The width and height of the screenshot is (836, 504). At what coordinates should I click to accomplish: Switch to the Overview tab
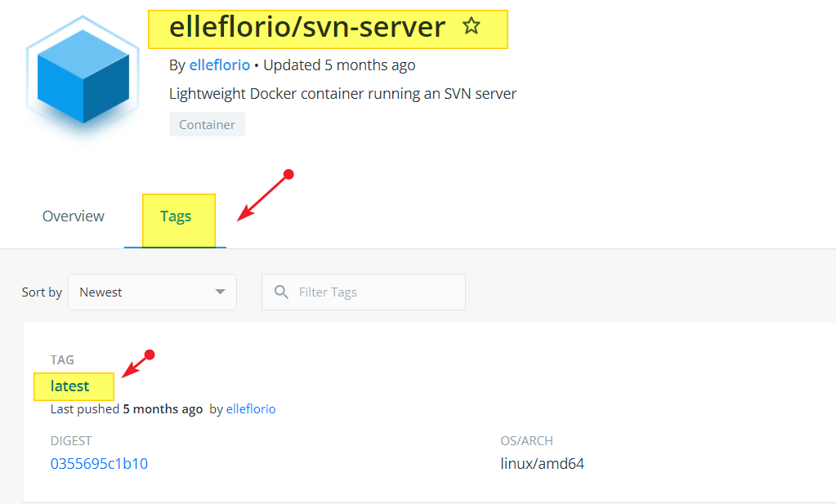[x=73, y=216]
